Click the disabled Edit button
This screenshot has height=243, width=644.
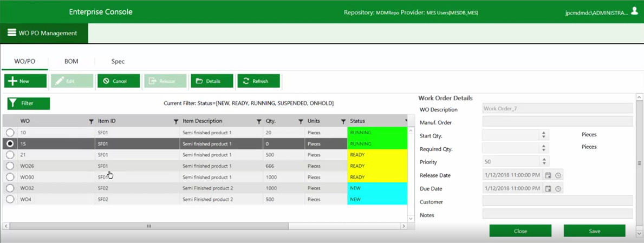coord(72,81)
